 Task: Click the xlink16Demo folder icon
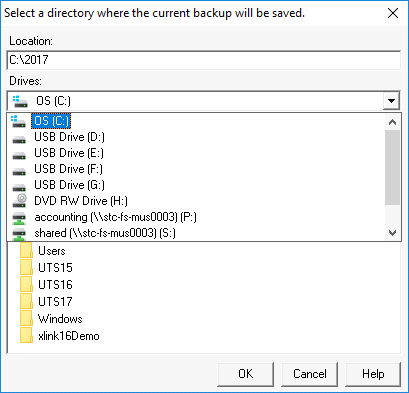click(x=26, y=336)
